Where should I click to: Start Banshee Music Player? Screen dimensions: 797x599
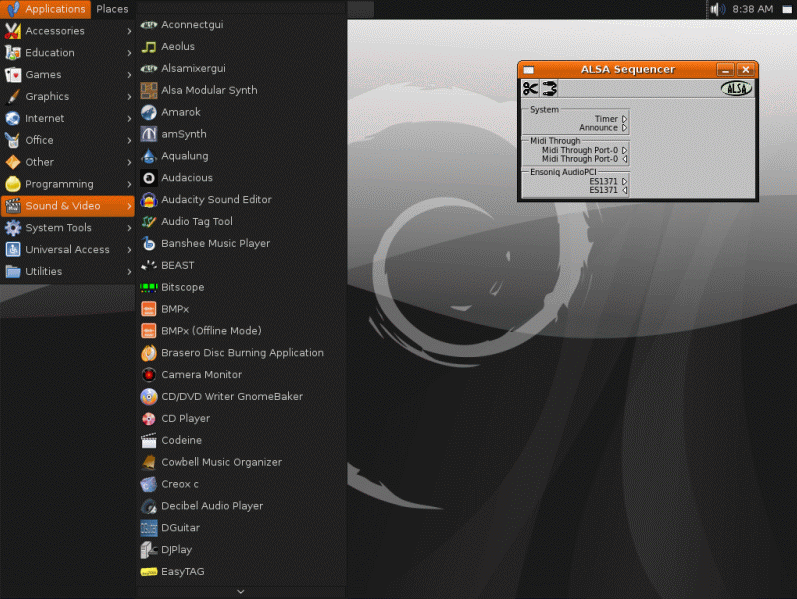pos(215,244)
